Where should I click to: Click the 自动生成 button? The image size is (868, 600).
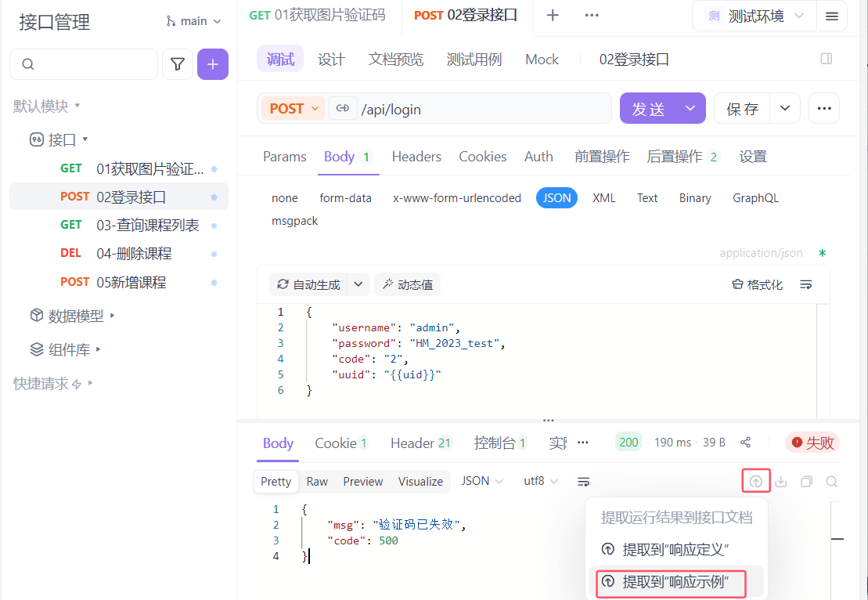pos(308,284)
